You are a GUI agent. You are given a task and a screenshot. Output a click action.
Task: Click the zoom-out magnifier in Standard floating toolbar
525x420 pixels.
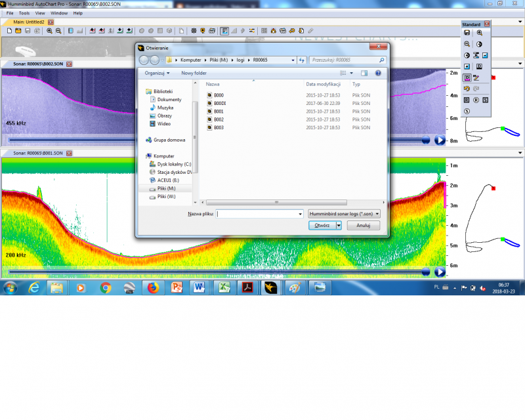click(x=467, y=43)
